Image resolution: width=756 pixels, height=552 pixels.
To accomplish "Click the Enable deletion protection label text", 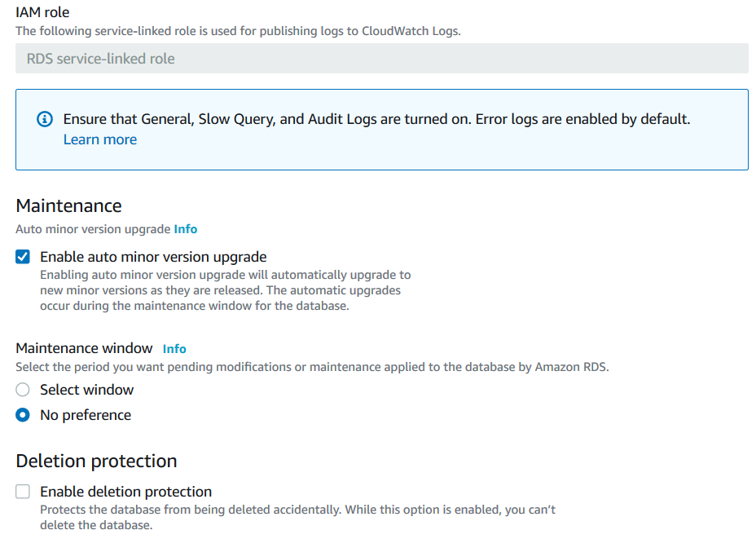I will (125, 492).
